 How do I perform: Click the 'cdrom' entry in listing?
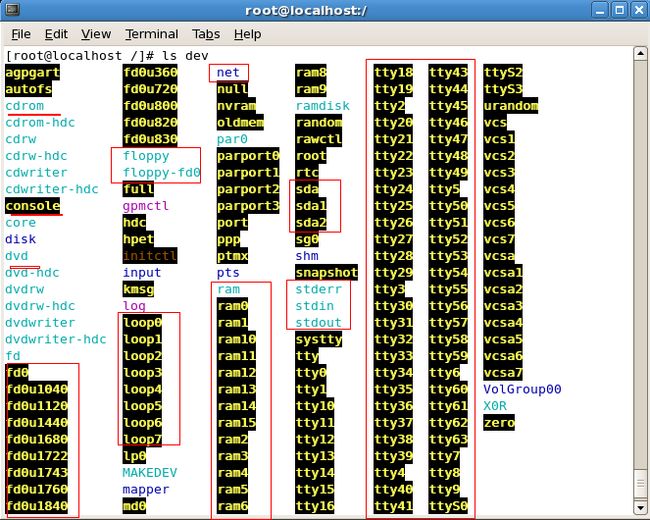tap(24, 106)
